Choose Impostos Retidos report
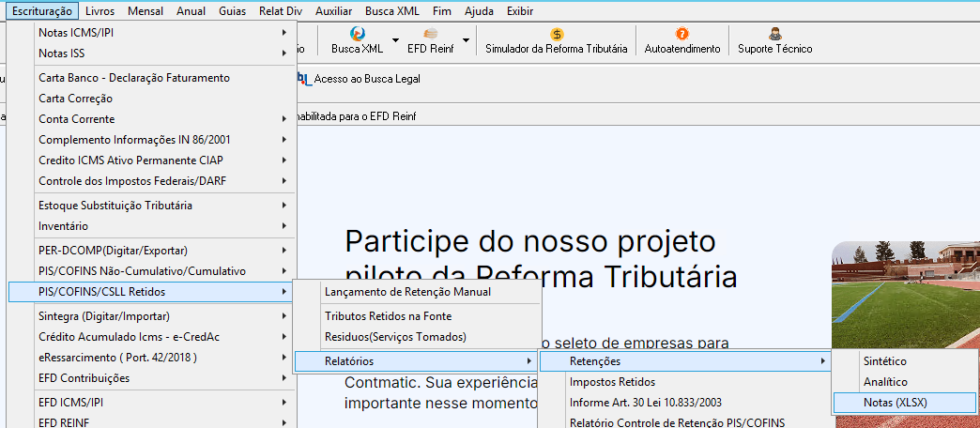 pos(685,382)
